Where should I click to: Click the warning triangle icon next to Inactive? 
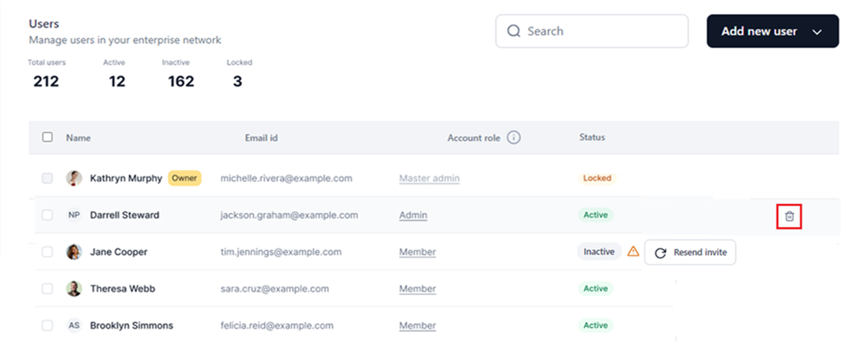tap(633, 252)
